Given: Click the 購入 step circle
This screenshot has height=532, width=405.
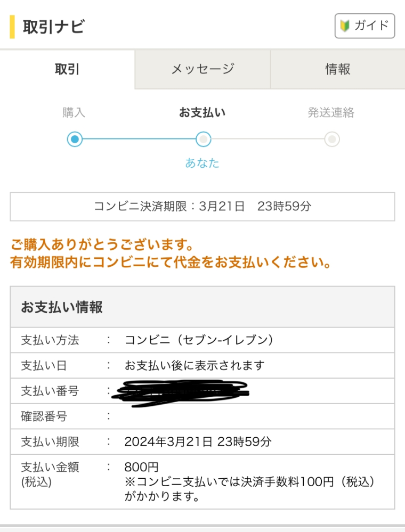Looking at the screenshot, I should pos(75,139).
